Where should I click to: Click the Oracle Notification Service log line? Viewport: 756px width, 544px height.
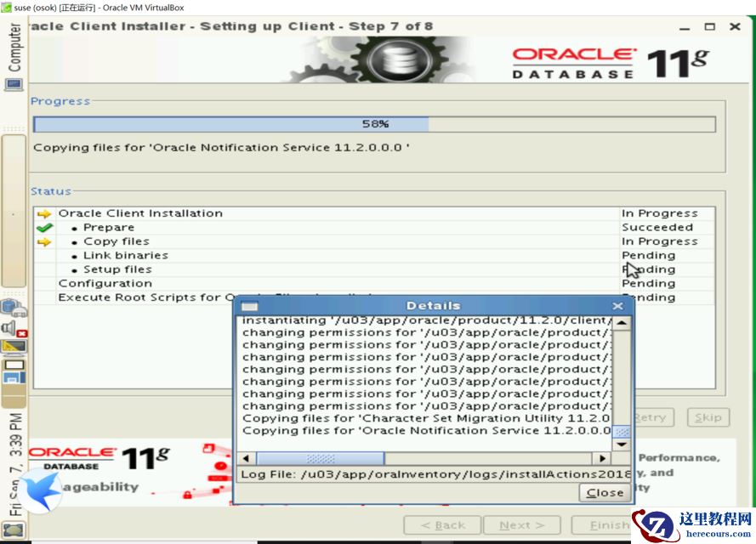[x=427, y=430]
